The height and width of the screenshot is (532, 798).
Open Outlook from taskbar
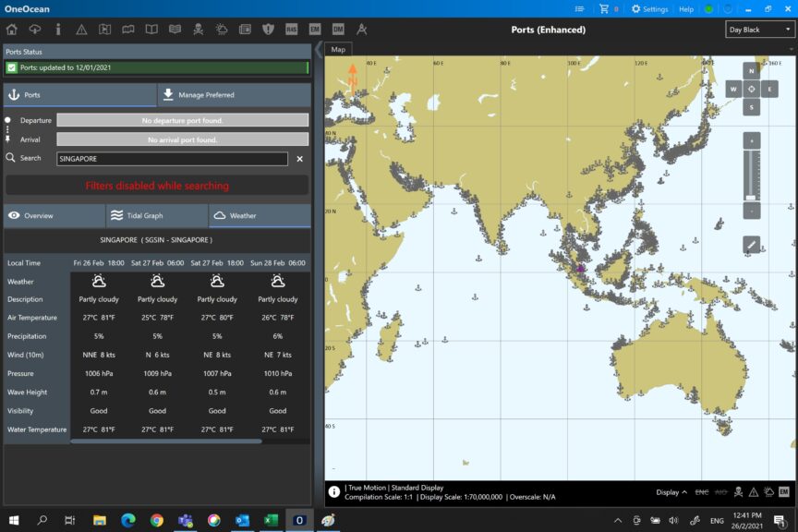click(242, 520)
